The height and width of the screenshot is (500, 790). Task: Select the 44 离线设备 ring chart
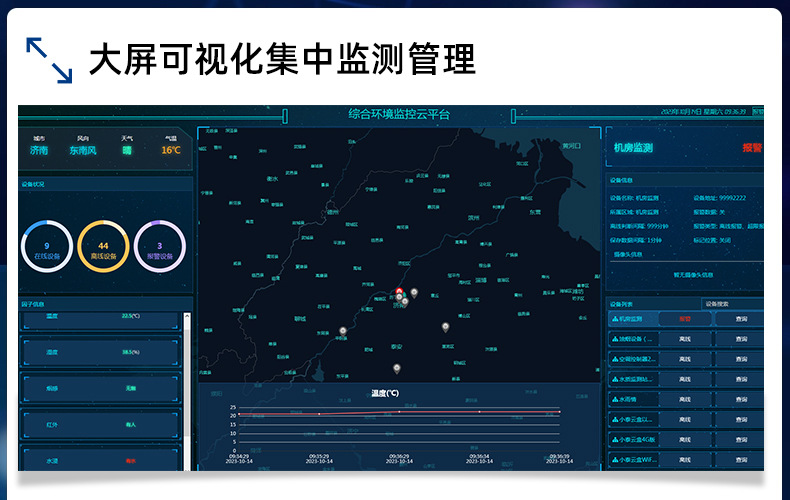[x=103, y=246]
